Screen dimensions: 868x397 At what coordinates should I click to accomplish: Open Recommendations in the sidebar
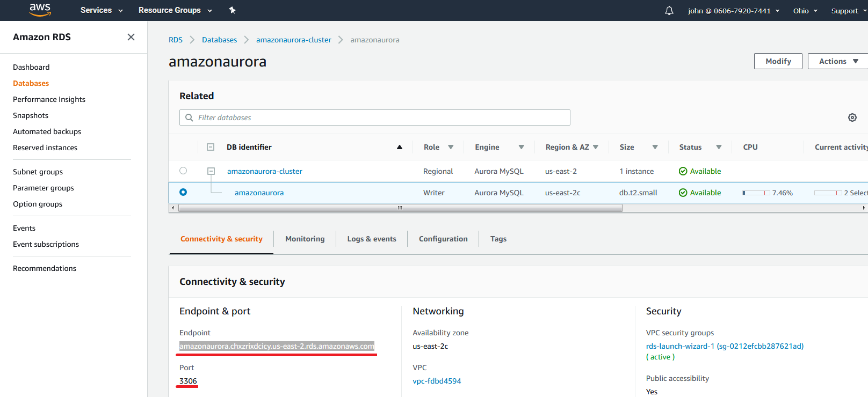[x=45, y=268]
